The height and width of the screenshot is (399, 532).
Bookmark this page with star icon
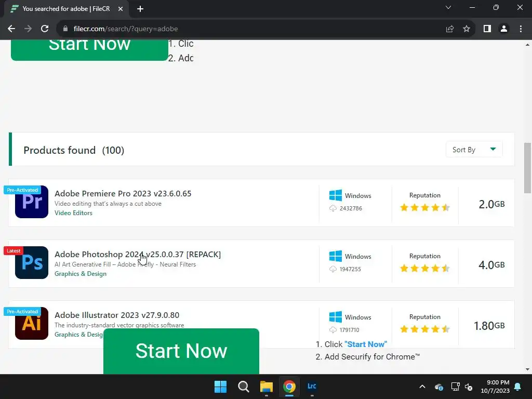[467, 29]
